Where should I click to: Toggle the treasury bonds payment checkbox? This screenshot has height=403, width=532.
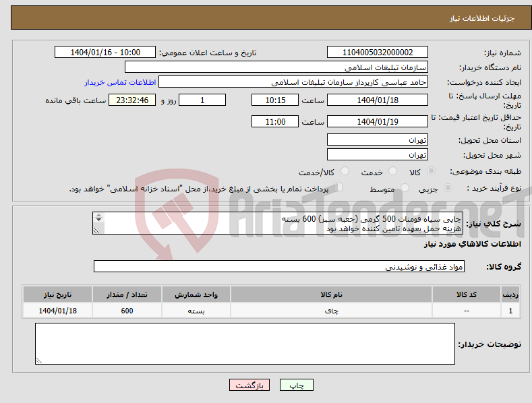[338, 187]
